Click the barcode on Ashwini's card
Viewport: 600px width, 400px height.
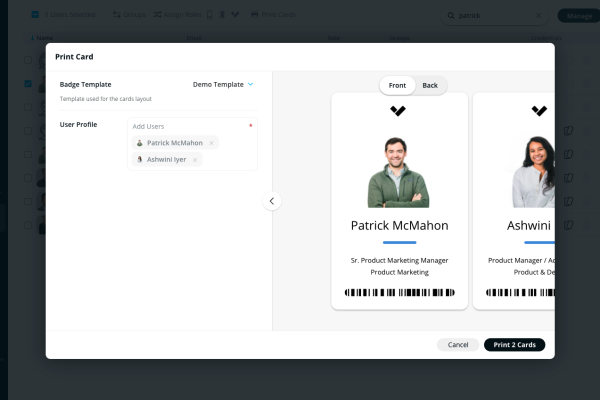(520, 292)
